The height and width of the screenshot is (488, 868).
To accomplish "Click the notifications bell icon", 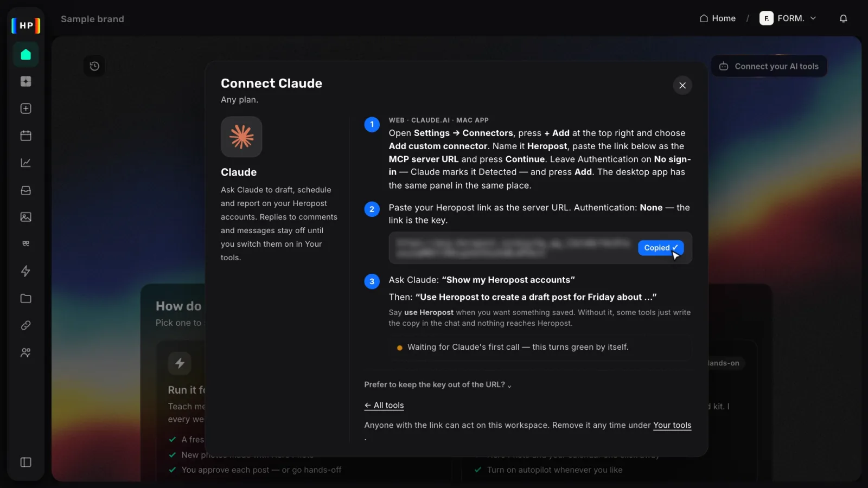I will coord(843,18).
